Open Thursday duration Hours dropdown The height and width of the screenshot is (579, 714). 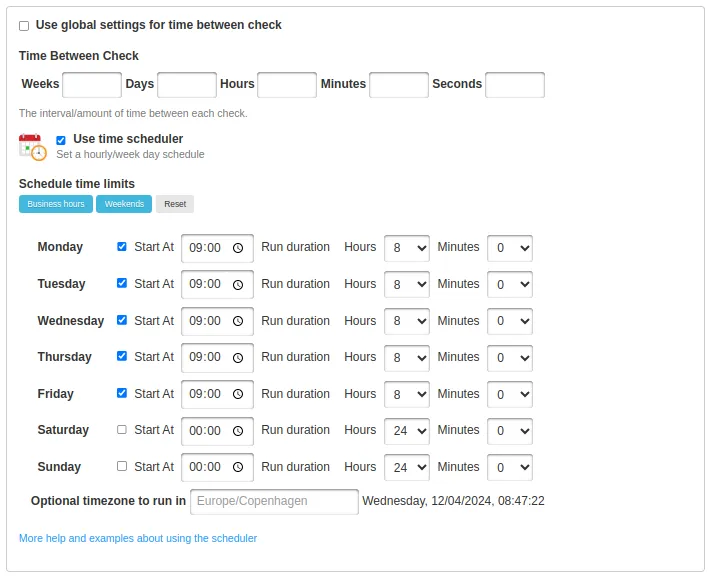click(407, 358)
